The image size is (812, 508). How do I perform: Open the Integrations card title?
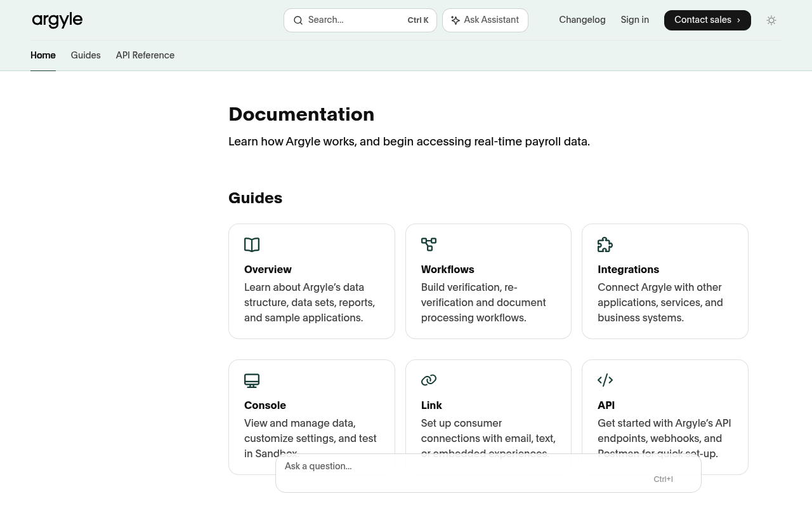click(x=628, y=269)
